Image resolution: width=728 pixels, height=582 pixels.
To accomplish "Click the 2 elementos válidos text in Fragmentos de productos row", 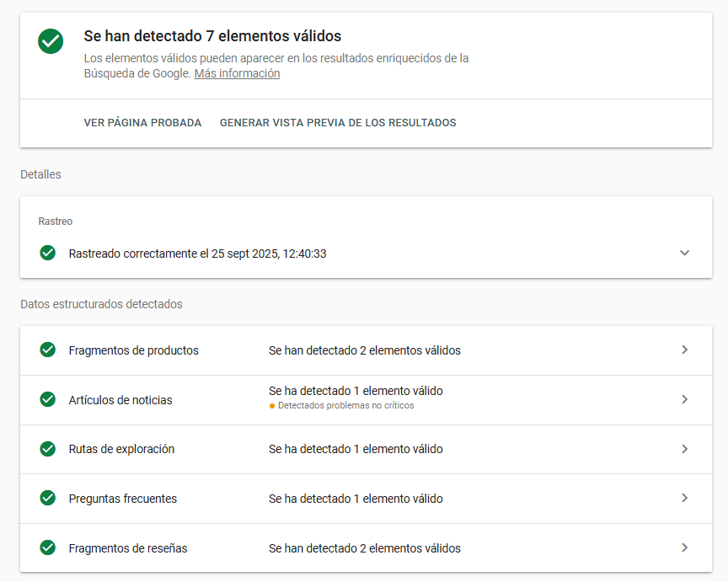I will [365, 350].
